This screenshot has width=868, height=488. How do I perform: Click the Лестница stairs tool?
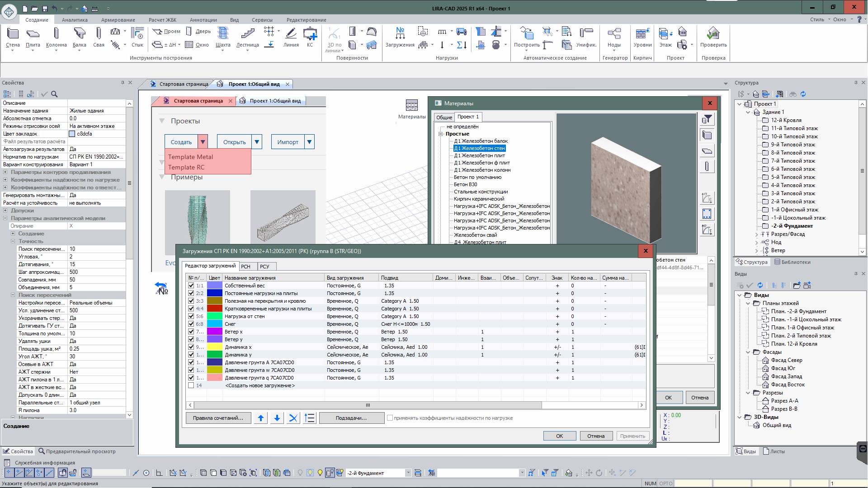[247, 37]
